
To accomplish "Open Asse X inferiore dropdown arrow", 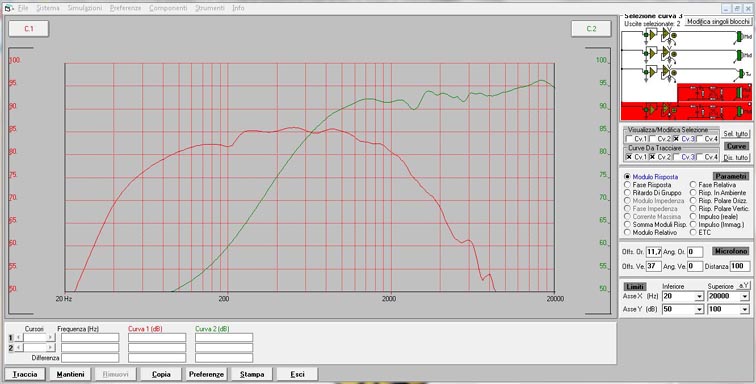I will 699,296.
